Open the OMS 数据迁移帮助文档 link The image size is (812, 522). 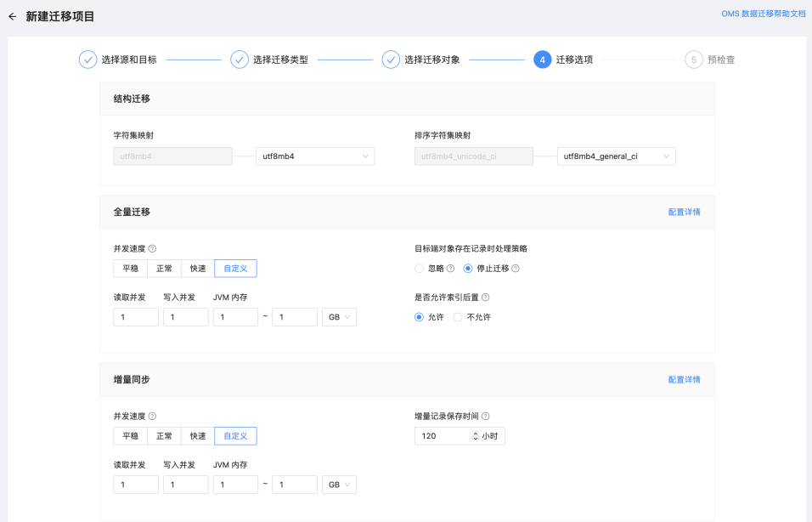(764, 14)
